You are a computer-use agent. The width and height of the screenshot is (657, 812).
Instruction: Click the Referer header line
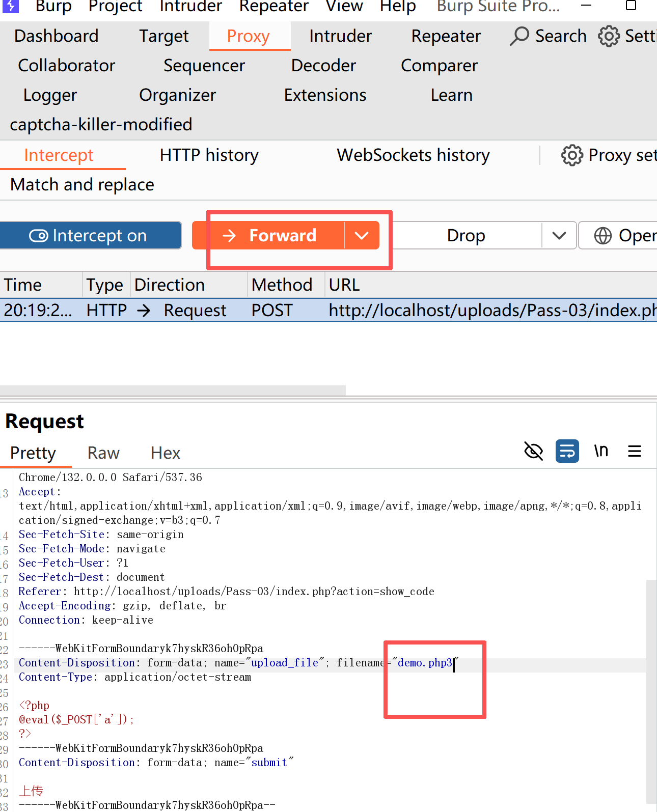pyautogui.click(x=227, y=592)
